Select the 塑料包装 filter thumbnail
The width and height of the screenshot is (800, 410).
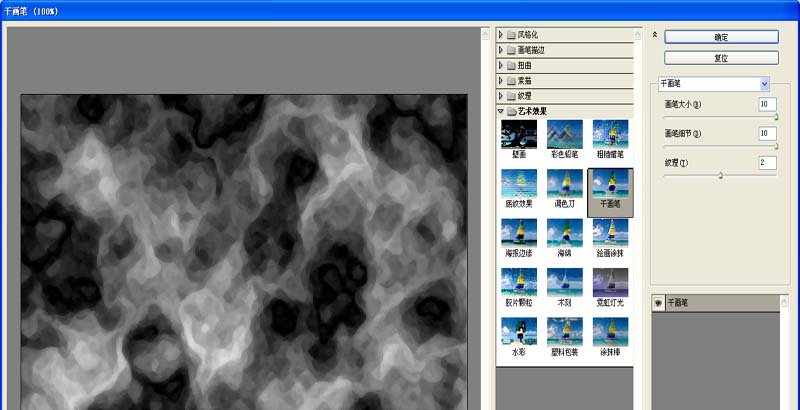pyautogui.click(x=565, y=332)
